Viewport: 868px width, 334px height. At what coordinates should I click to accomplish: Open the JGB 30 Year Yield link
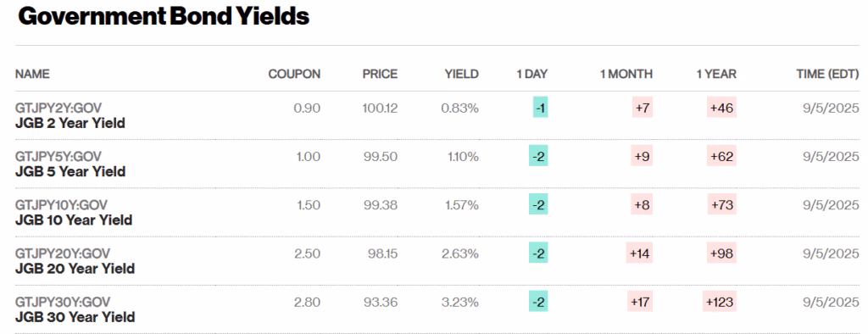pyautogui.click(x=75, y=317)
